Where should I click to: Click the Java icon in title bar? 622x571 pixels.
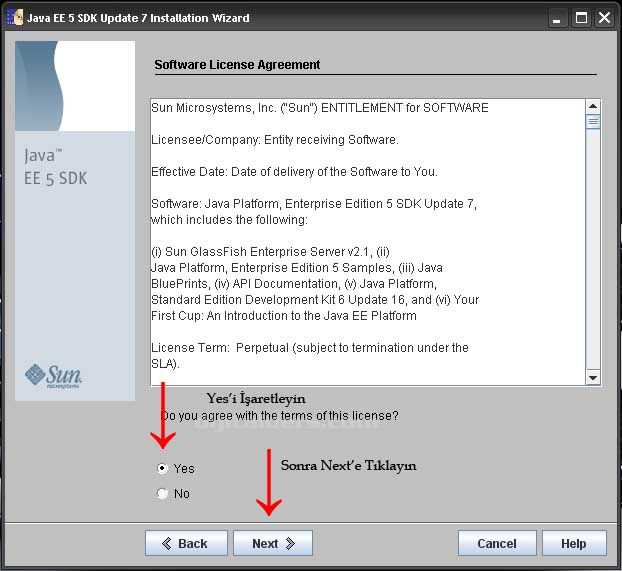pyautogui.click(x=15, y=18)
